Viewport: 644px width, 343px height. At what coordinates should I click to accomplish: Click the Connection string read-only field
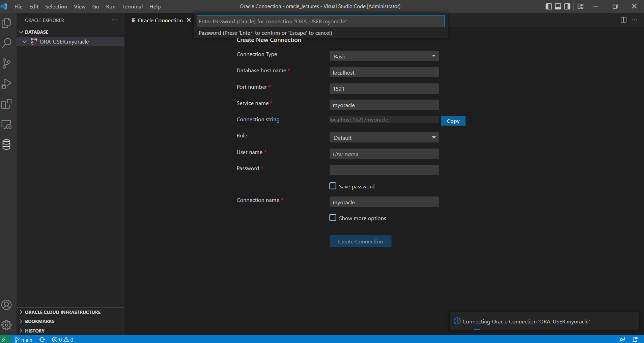384,120
